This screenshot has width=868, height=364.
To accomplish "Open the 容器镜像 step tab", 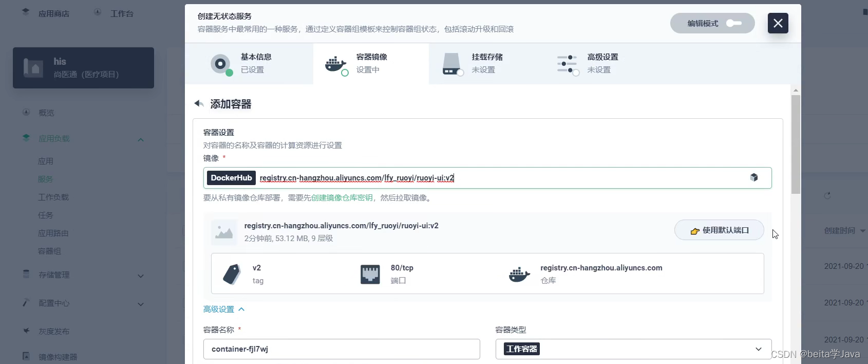I will 371,64.
